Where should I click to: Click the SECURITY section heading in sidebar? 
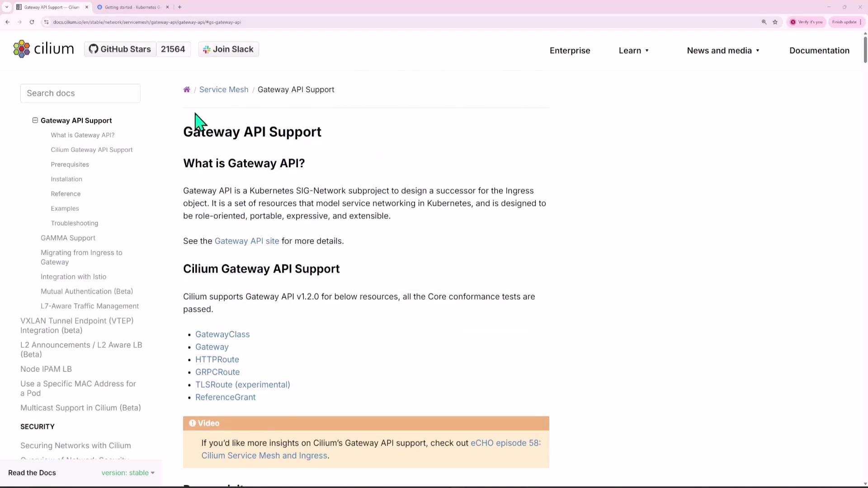(38, 427)
